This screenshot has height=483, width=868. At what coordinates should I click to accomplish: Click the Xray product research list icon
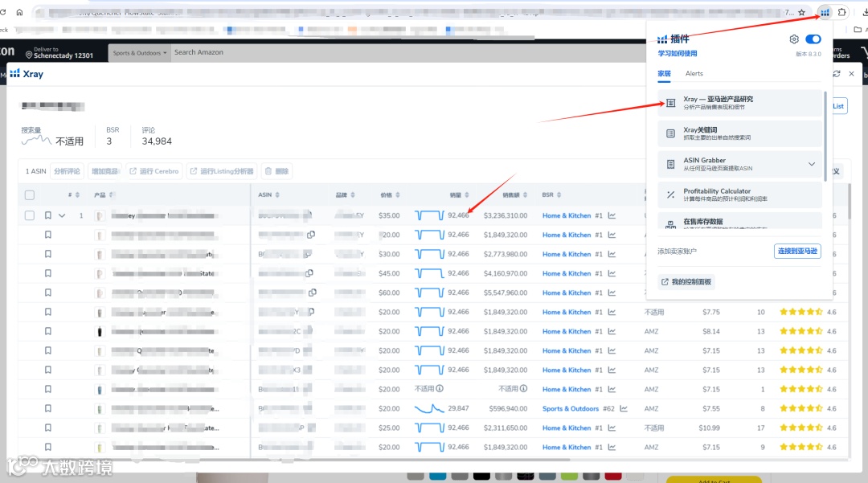[x=670, y=103]
